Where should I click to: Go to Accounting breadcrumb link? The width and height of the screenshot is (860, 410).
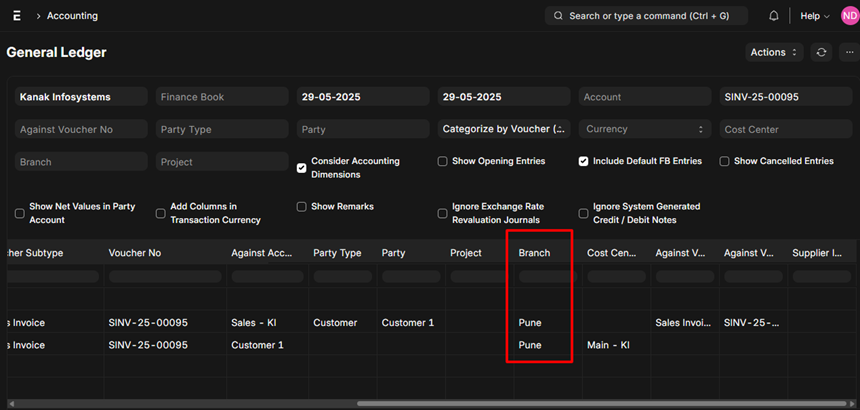pos(72,16)
